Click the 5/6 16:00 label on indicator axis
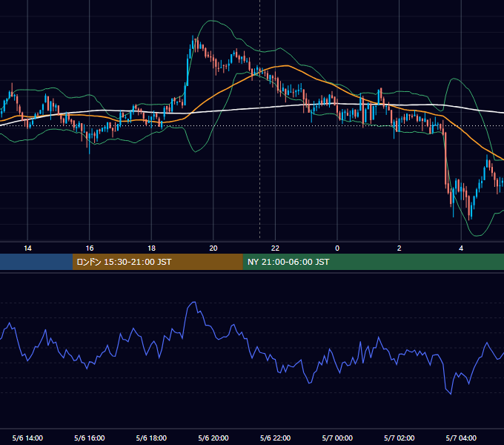This screenshot has width=504, height=445. click(x=90, y=438)
